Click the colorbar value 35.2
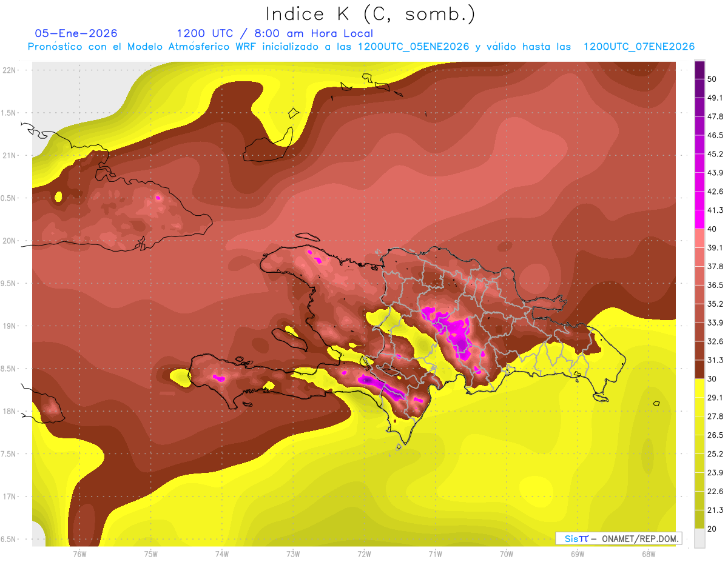 pos(715,304)
